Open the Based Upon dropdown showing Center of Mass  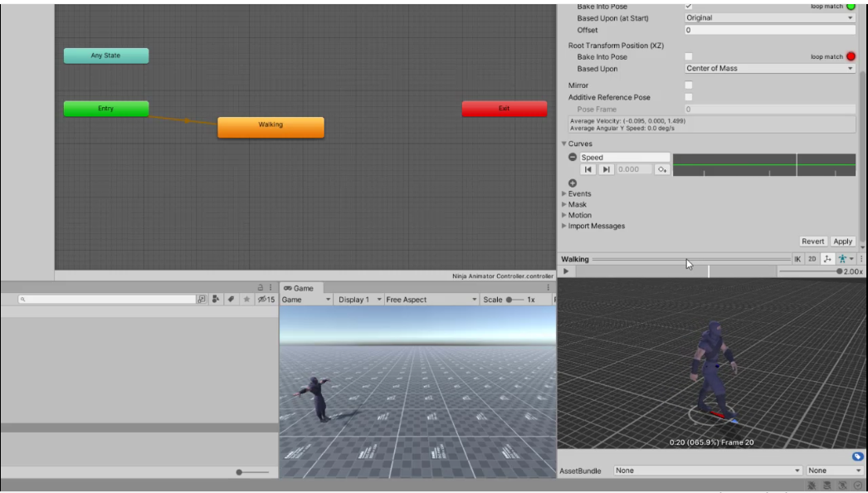[770, 68]
